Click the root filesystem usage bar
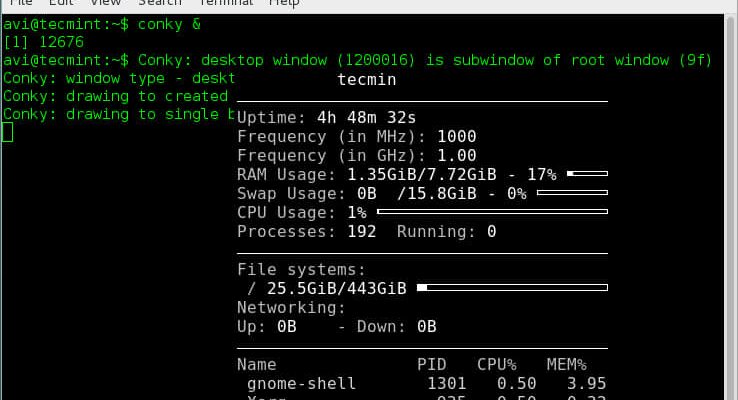738x400 pixels. pyautogui.click(x=513, y=288)
